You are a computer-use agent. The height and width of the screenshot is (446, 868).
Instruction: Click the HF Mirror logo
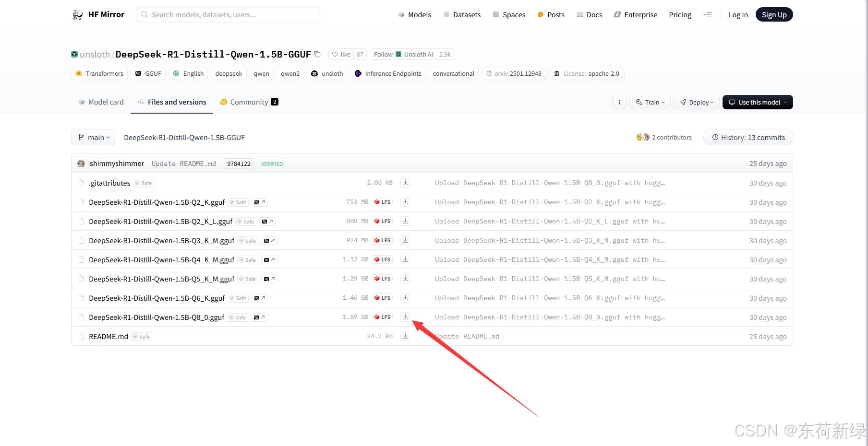(x=98, y=15)
